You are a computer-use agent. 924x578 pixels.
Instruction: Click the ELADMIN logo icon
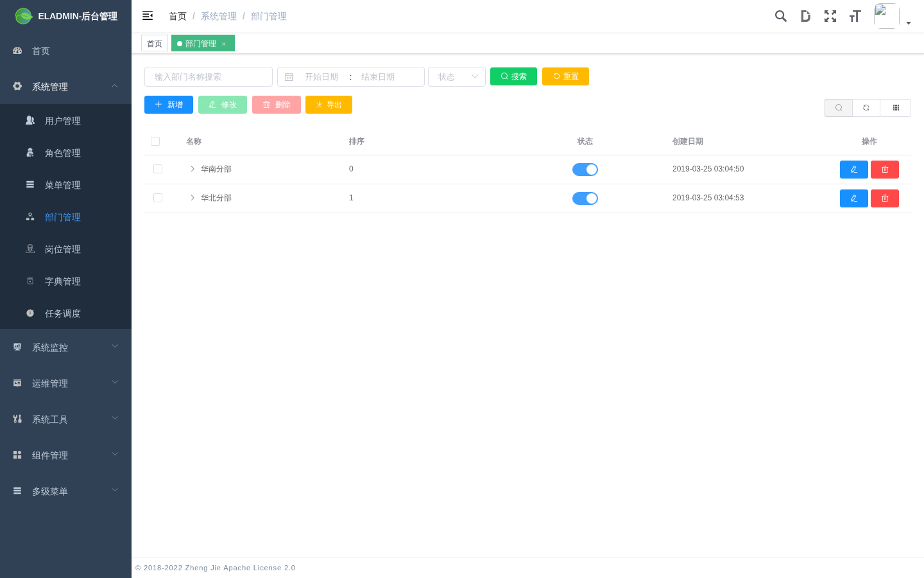pyautogui.click(x=24, y=16)
